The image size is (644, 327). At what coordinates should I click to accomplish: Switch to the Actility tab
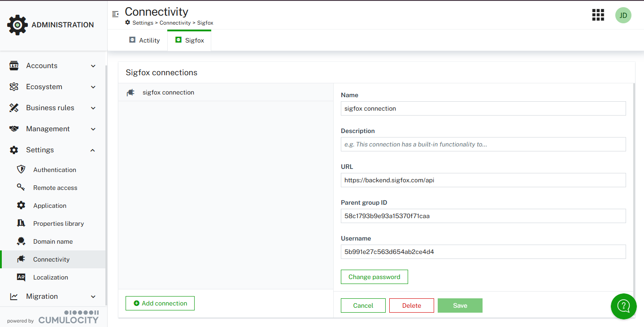click(144, 40)
